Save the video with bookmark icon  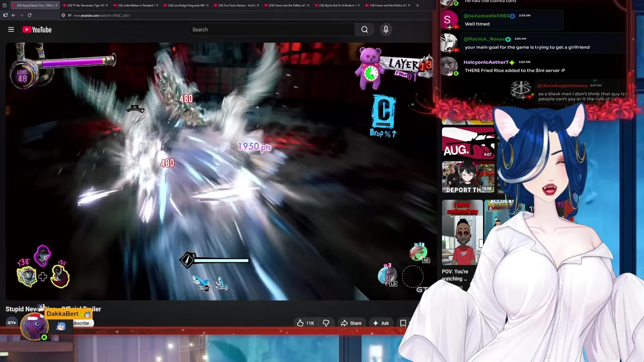click(403, 323)
